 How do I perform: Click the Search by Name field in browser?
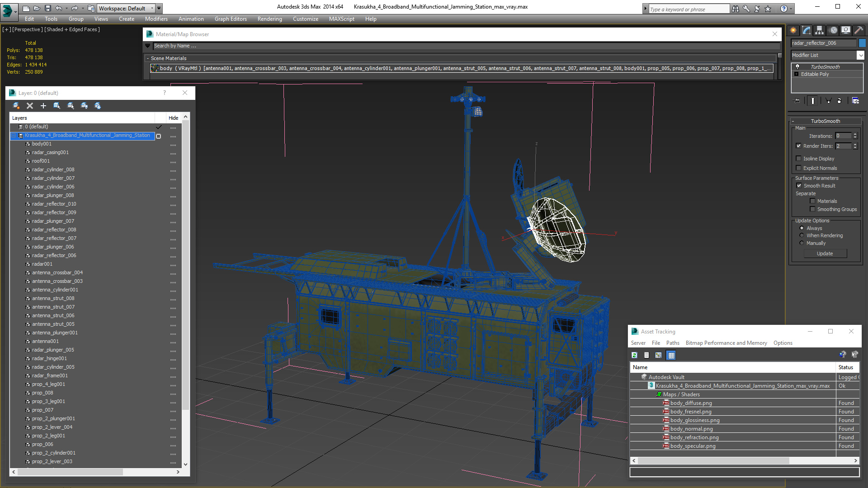(x=466, y=46)
